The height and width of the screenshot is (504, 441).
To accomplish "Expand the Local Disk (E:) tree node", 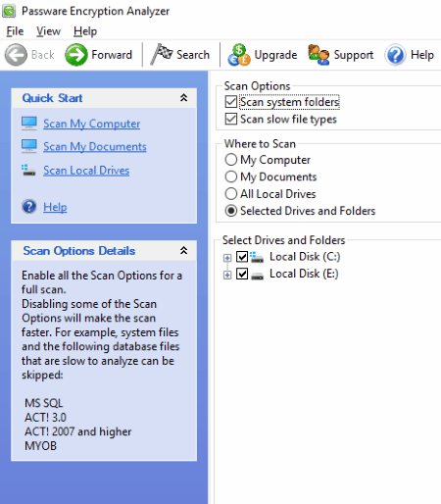I will 227,275.
